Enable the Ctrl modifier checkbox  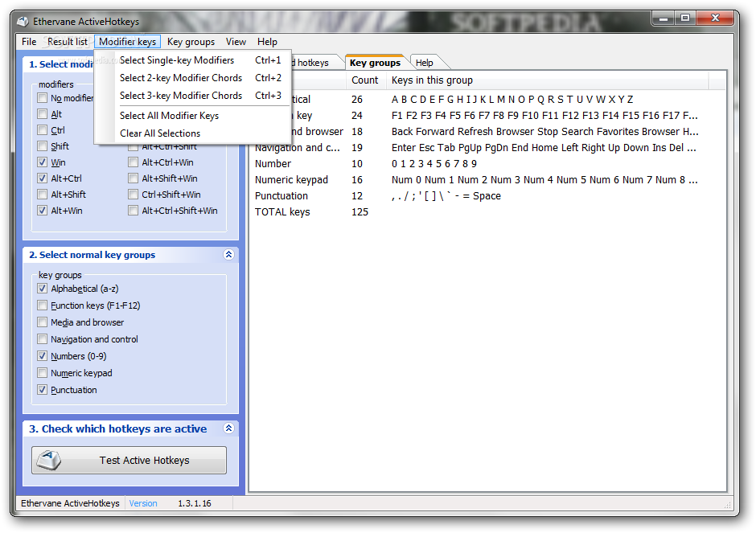(43, 130)
